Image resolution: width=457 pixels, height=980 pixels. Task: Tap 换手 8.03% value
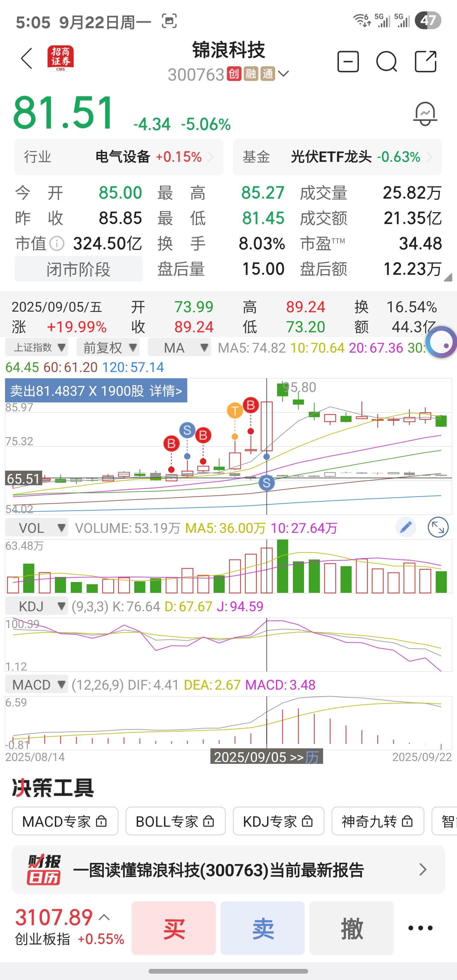262,243
